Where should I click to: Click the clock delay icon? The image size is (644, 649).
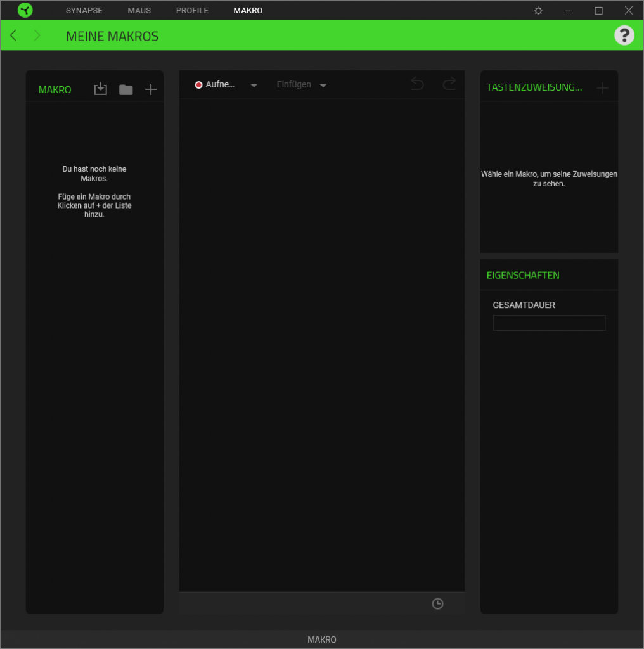point(437,604)
